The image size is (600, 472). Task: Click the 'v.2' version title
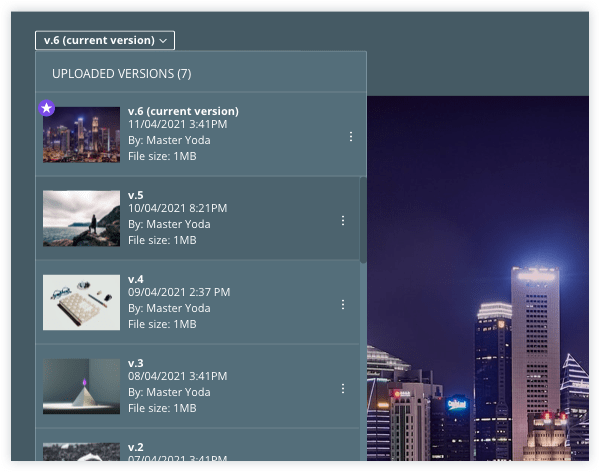coord(135,447)
